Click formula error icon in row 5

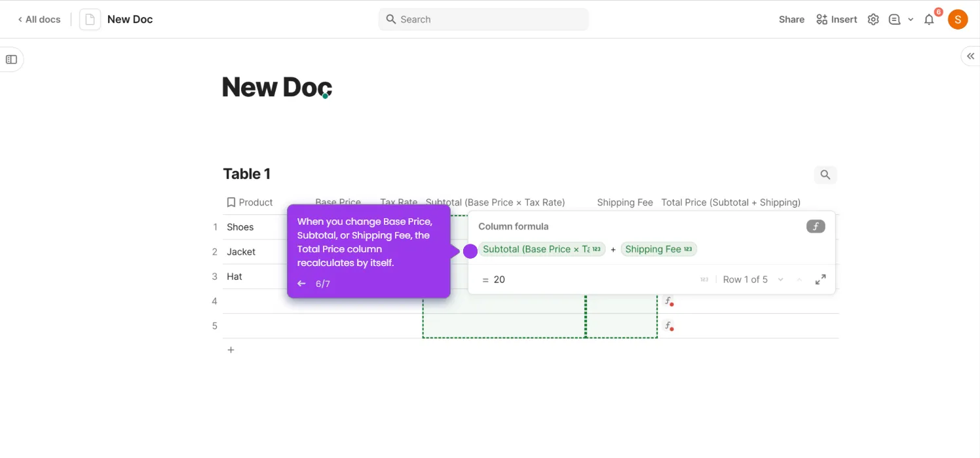coord(668,326)
